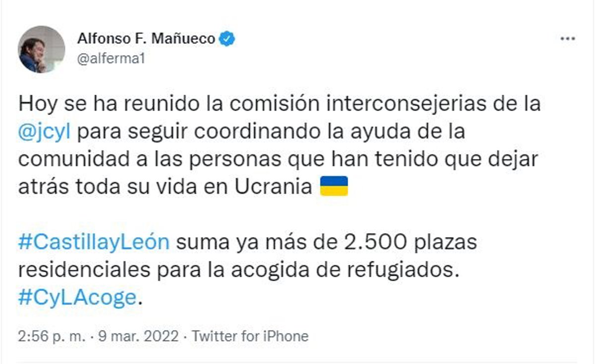Open the #CyLAcoge hashtag
Viewport: 595px width, 364px height.
tap(77, 298)
